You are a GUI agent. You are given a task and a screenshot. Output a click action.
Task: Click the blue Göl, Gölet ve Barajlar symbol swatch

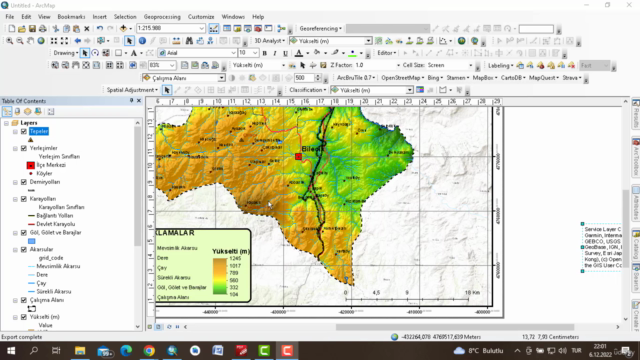(x=31, y=241)
